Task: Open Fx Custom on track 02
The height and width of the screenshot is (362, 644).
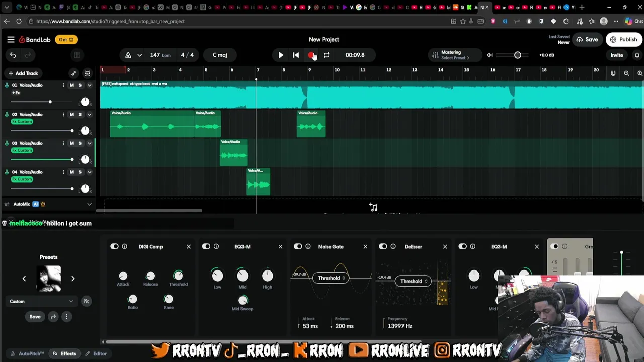Action: tap(22, 122)
